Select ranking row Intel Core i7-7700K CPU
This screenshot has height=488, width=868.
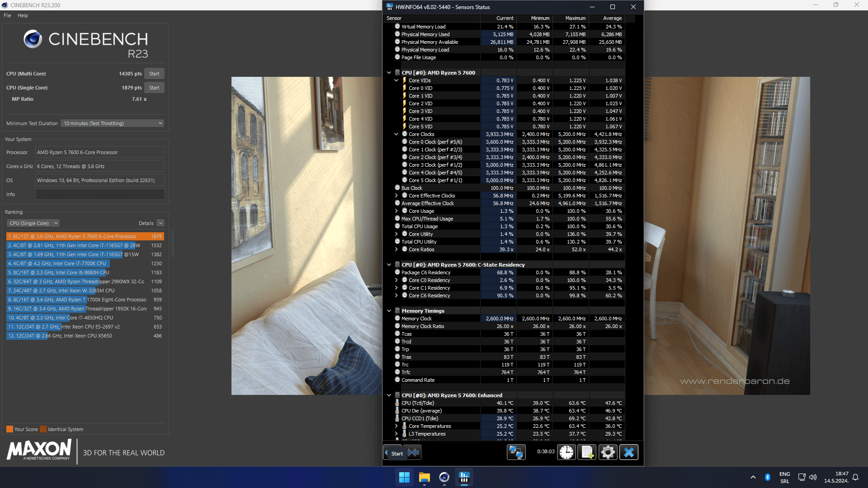click(85, 263)
